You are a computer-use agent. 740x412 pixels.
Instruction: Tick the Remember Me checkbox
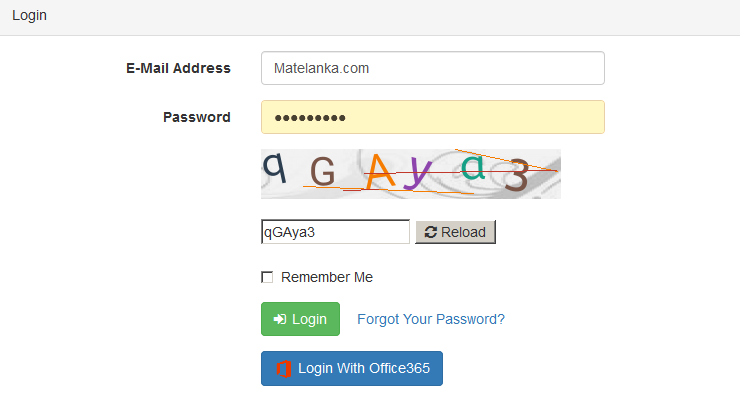pyautogui.click(x=267, y=277)
